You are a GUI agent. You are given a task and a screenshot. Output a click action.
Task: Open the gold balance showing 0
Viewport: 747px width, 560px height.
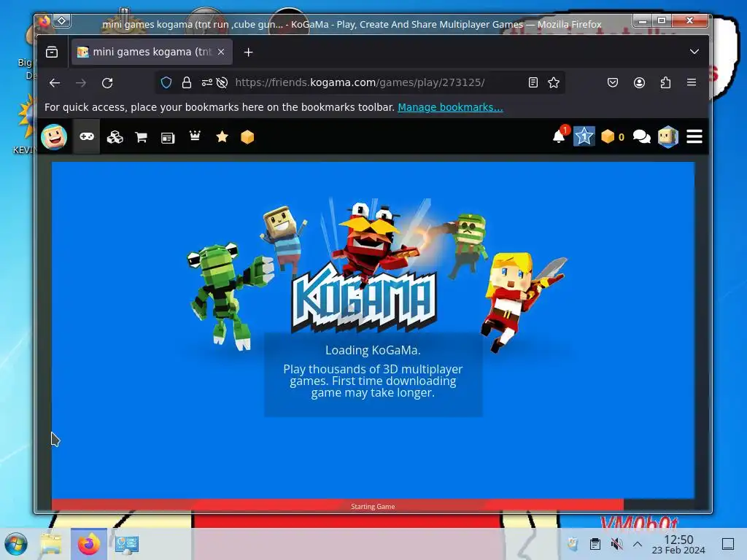click(x=613, y=136)
